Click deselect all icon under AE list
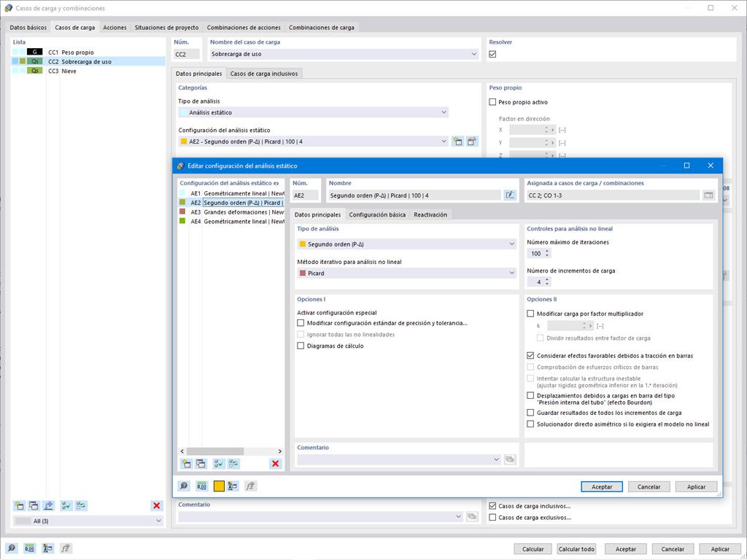747x560 pixels. [233, 464]
